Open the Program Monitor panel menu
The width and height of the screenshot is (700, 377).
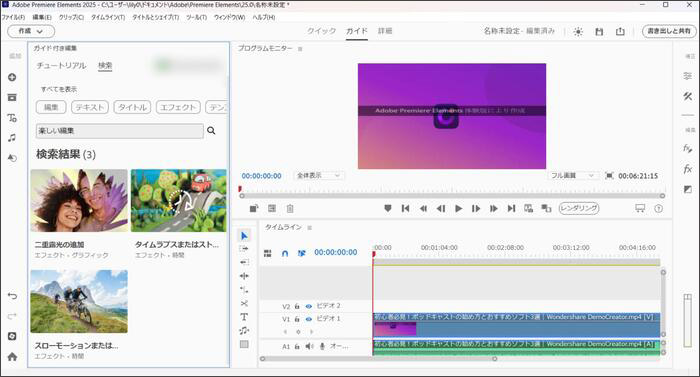click(x=300, y=49)
